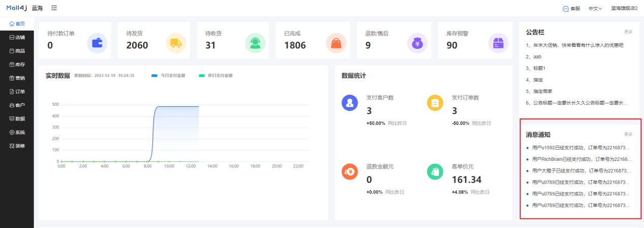Click the 待发货 count 2060
644x228 pixels.
(137, 45)
